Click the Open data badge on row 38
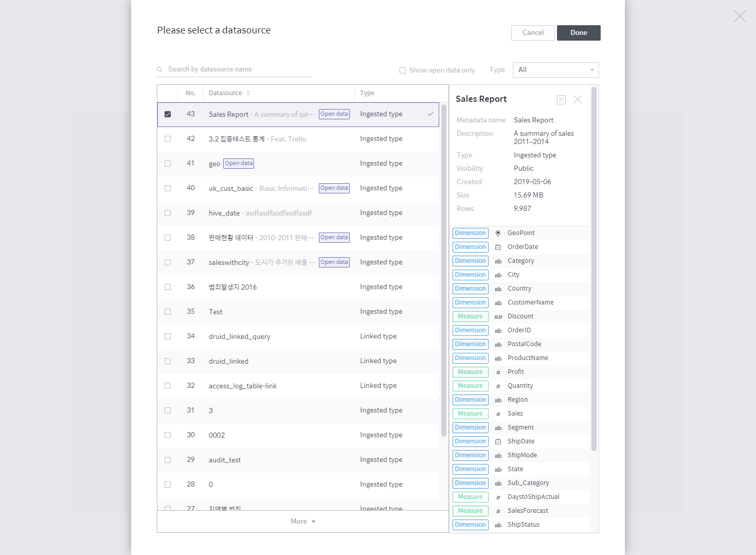The height and width of the screenshot is (555, 756). (x=334, y=238)
